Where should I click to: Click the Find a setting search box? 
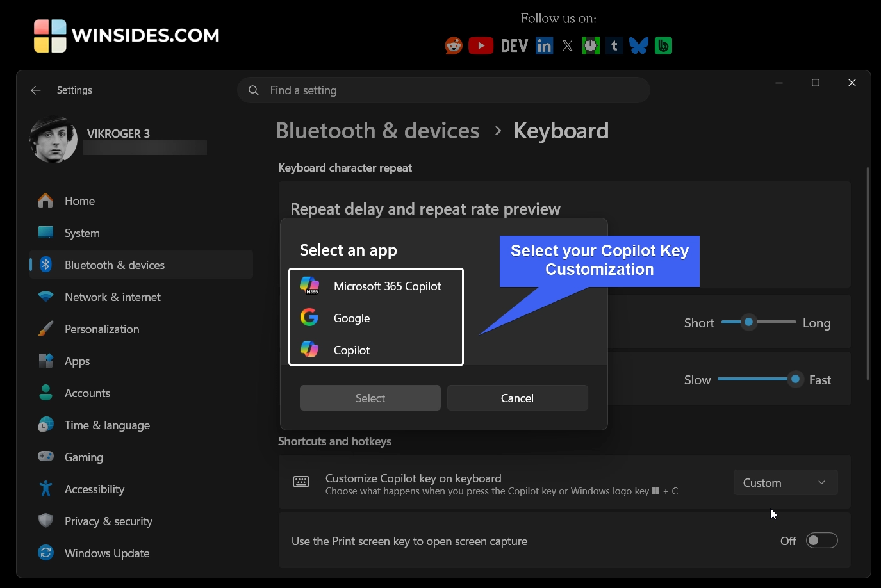pos(443,90)
